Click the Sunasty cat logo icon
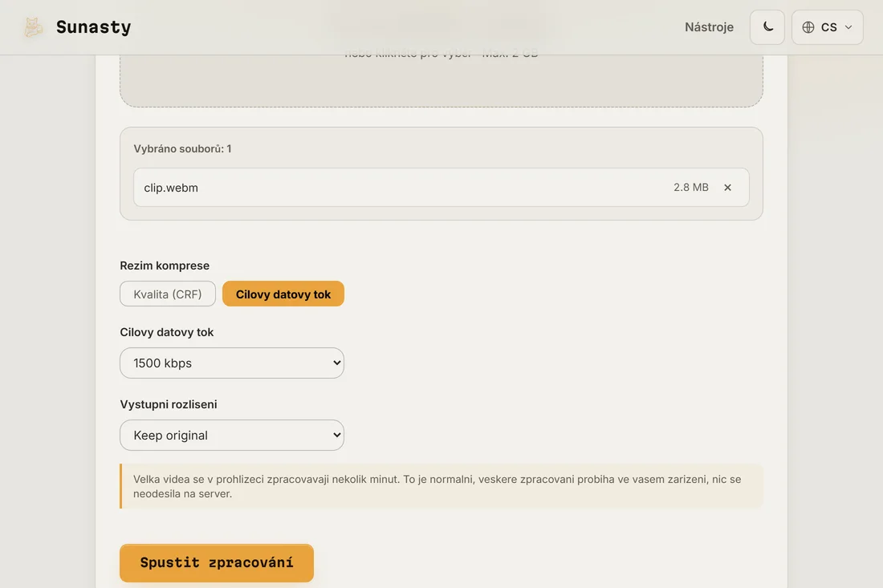 pyautogui.click(x=33, y=27)
